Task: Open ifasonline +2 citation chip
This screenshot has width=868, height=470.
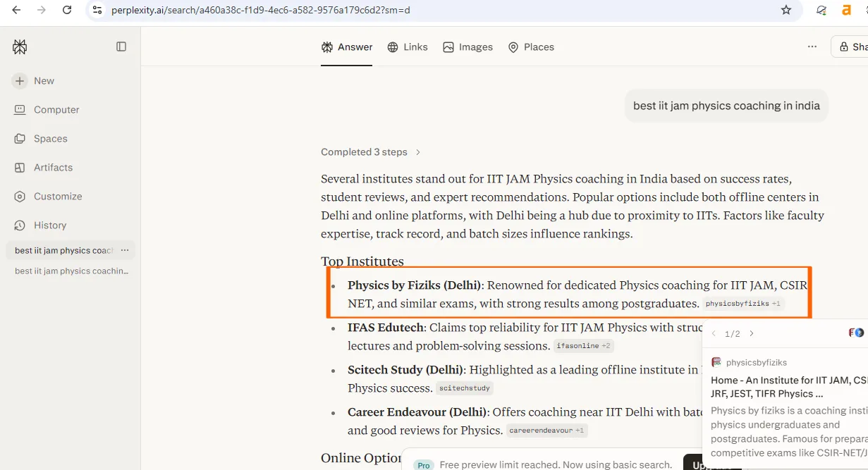Action: point(583,346)
